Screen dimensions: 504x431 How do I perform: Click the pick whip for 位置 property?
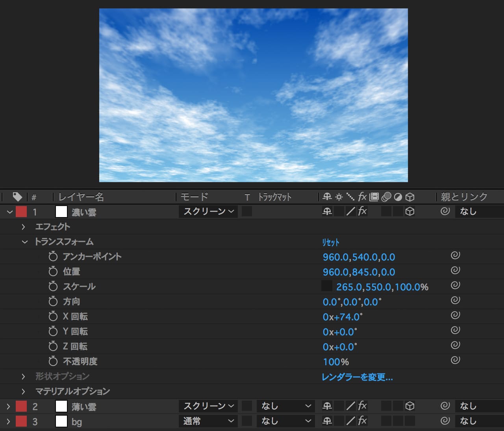point(455,271)
